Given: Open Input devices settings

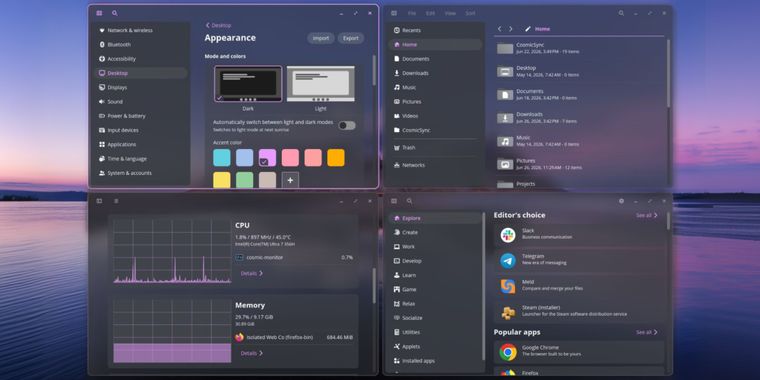Looking at the screenshot, I should pyautogui.click(x=141, y=130).
